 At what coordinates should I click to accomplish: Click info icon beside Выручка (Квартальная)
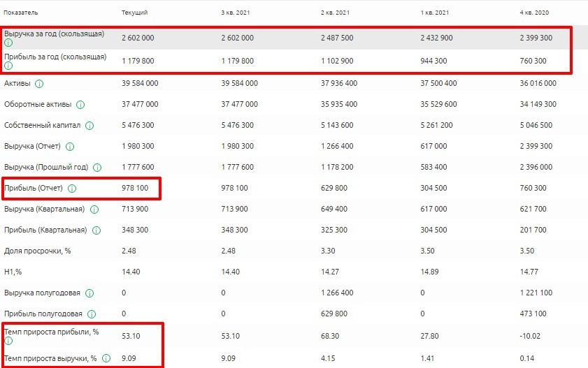pyautogui.click(x=94, y=209)
